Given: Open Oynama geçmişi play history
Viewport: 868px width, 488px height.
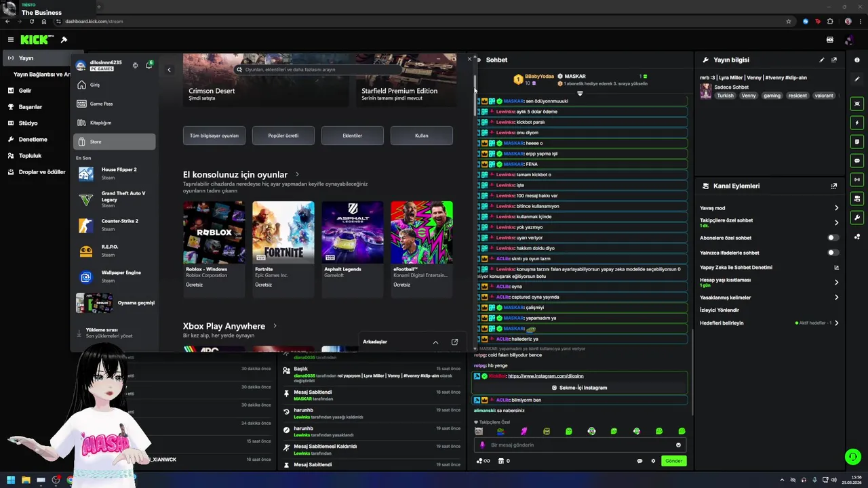Looking at the screenshot, I should (x=114, y=303).
